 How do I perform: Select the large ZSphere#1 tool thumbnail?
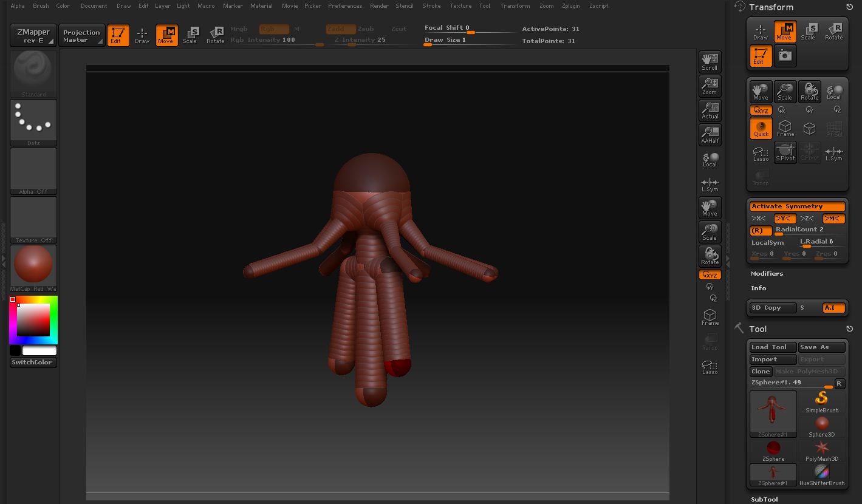click(x=773, y=414)
